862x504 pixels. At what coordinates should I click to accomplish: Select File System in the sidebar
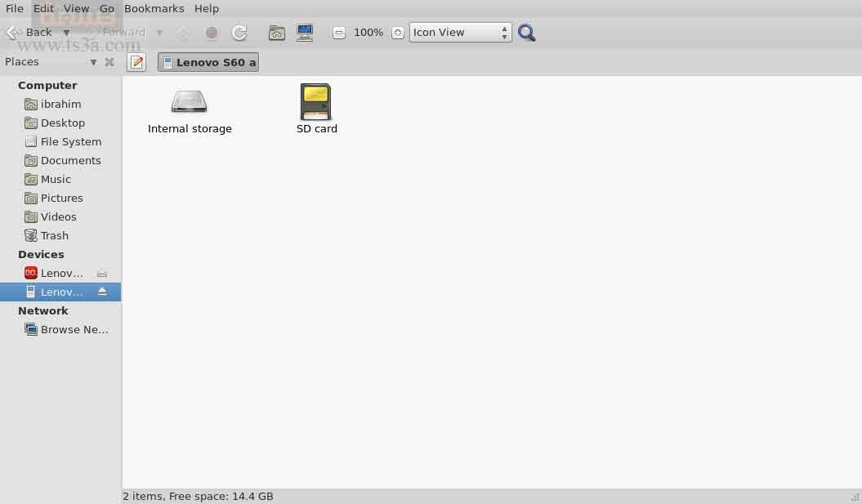(60, 142)
